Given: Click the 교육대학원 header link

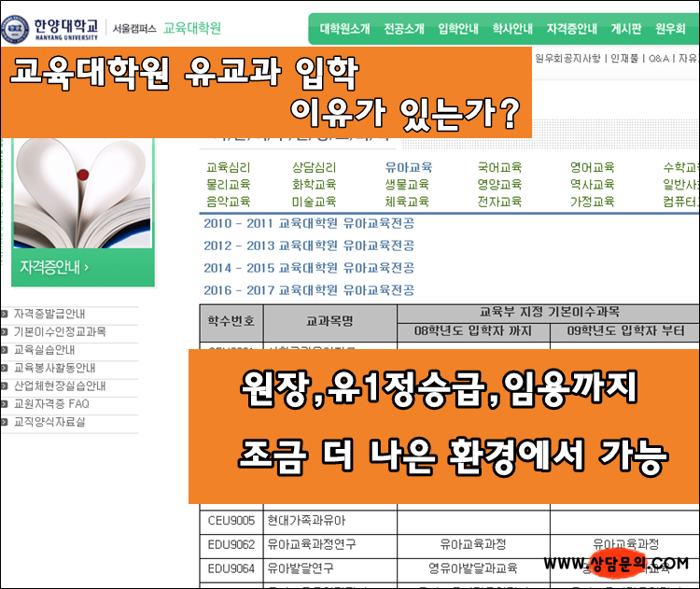Looking at the screenshot, I should (x=192, y=28).
